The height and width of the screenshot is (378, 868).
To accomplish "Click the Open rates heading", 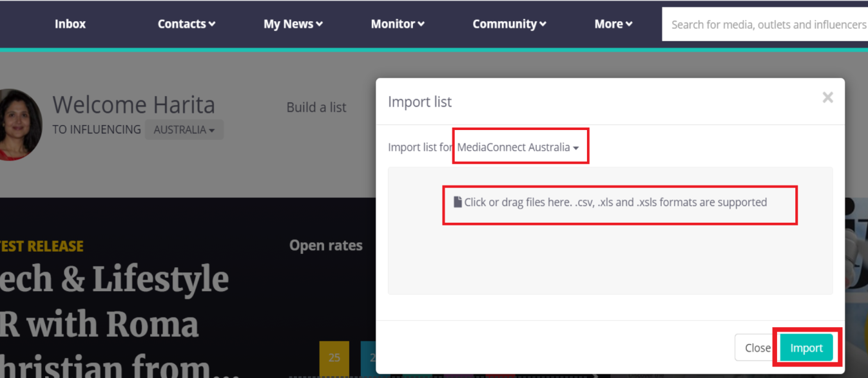I will pos(325,245).
